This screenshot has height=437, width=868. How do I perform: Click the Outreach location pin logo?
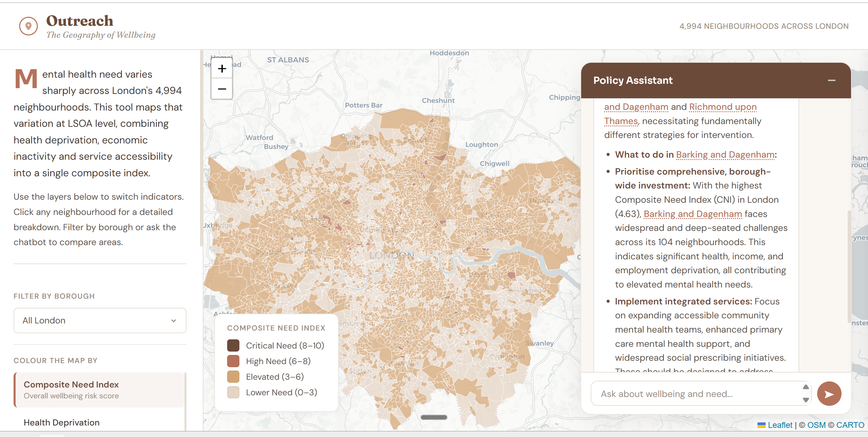(x=28, y=26)
